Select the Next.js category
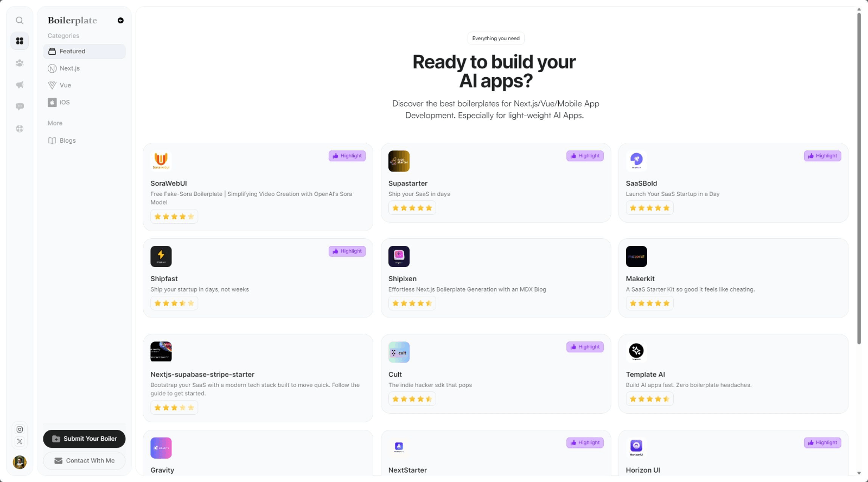 click(x=84, y=68)
